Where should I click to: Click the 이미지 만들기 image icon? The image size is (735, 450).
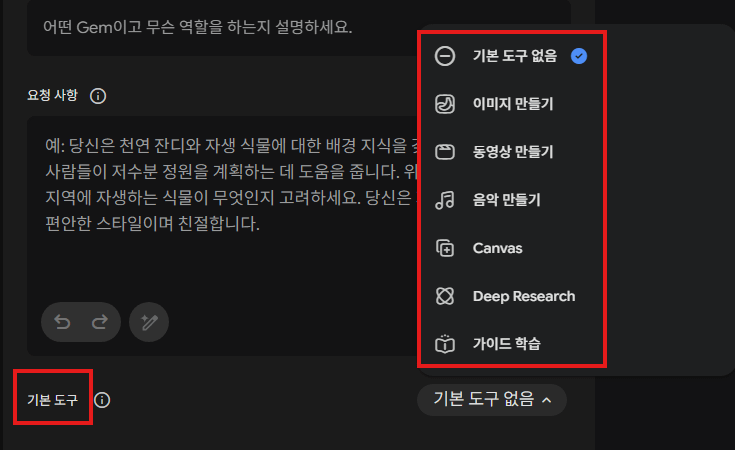[x=444, y=104]
